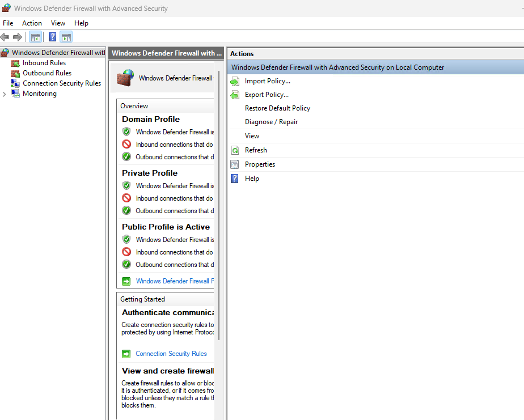The image size is (524, 420).
Task: Click the Private Profile inbound blocked icon
Action: coord(126,198)
